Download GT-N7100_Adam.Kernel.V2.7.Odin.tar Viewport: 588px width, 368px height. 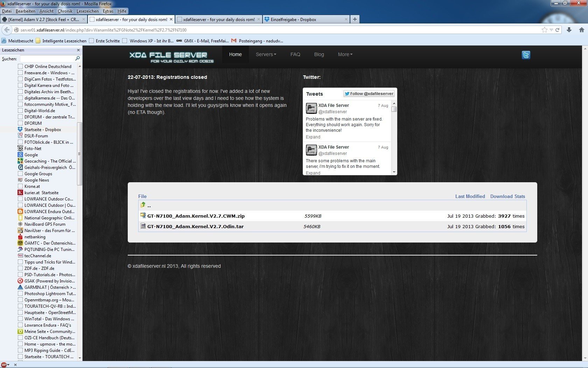tap(195, 226)
